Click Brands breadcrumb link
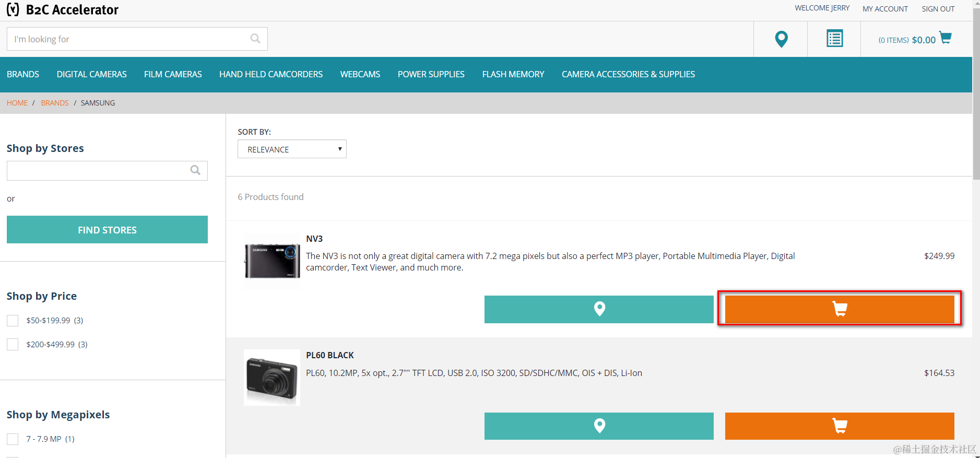Screen dimensions: 980x458 (x=55, y=103)
